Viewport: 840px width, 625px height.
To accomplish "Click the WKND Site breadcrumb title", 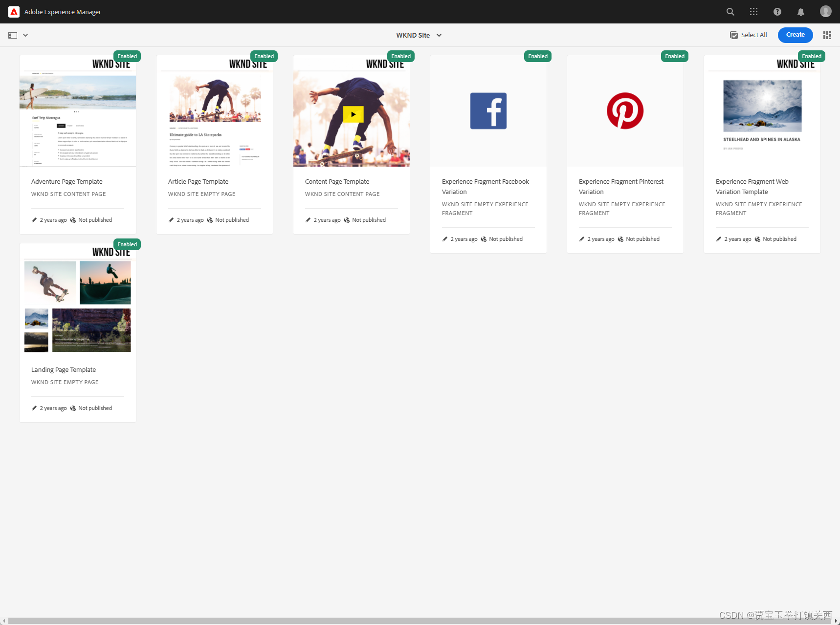I will (413, 35).
